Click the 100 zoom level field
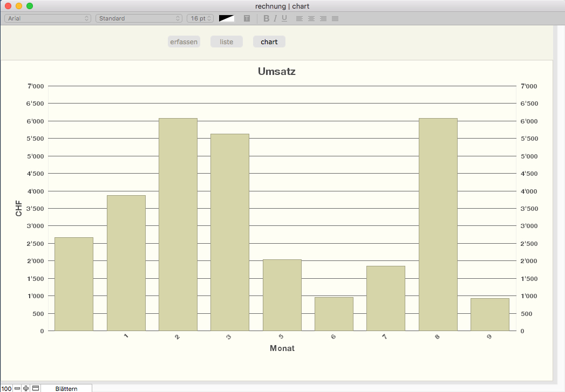Image resolution: width=565 pixels, height=392 pixels. click(6, 388)
